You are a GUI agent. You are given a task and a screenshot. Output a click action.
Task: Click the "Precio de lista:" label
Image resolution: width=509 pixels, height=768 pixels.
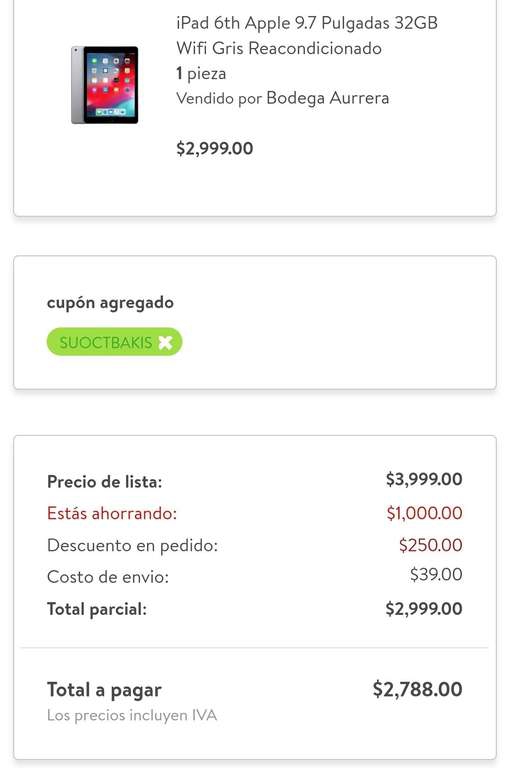[104, 482]
